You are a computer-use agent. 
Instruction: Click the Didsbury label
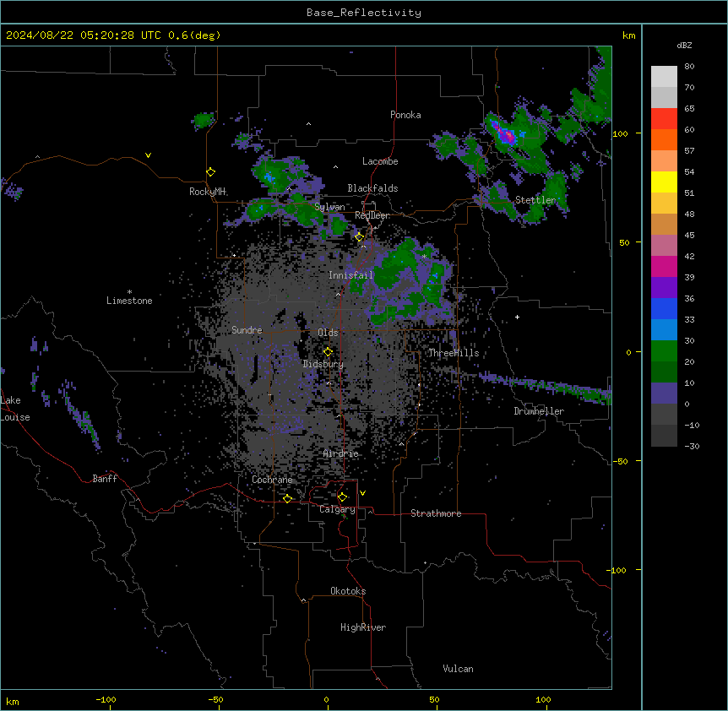pyautogui.click(x=323, y=364)
